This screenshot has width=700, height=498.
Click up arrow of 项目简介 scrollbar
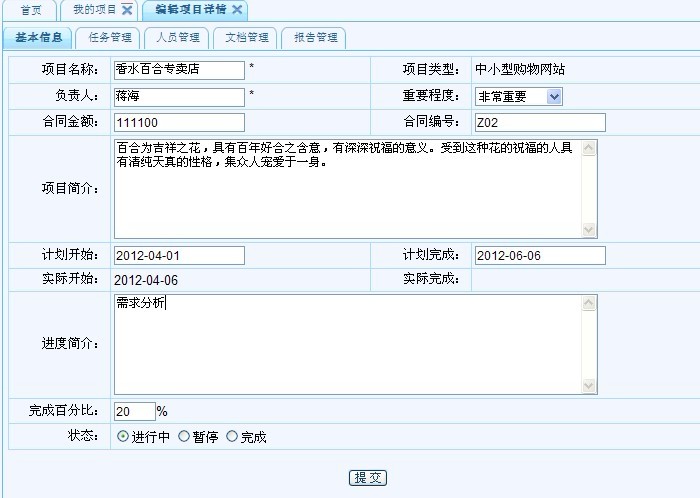pyautogui.click(x=589, y=147)
